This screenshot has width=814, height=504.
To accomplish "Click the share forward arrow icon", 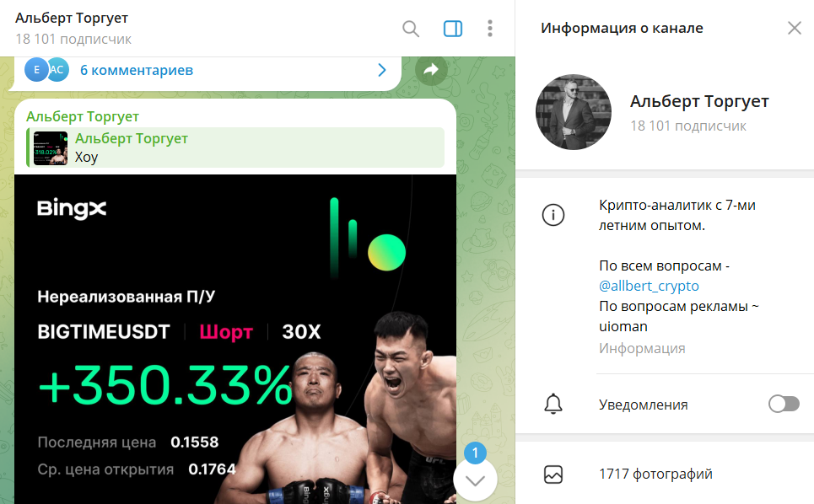I will pos(431,70).
